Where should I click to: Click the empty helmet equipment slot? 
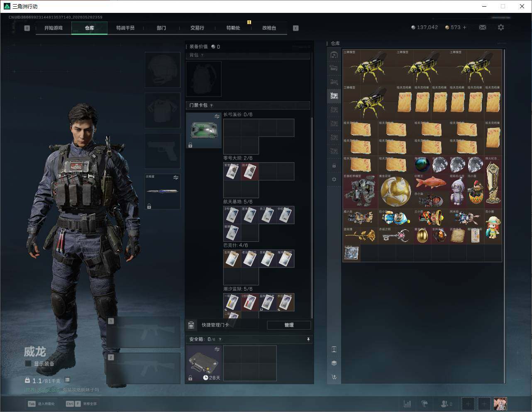click(x=162, y=69)
